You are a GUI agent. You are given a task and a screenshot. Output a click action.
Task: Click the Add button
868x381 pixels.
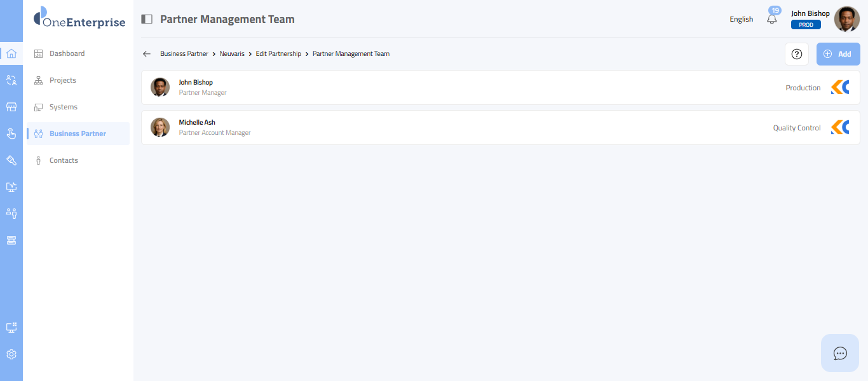(837, 54)
